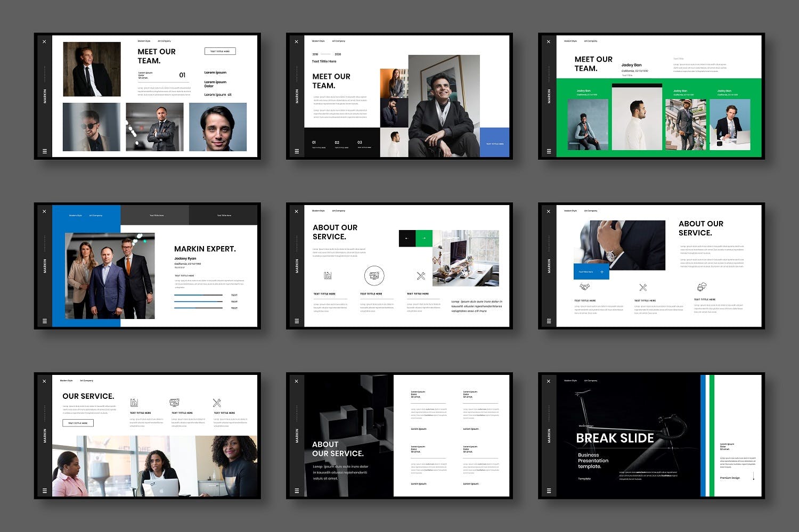Image resolution: width=799 pixels, height=532 pixels.
Task: Click plus icon on blue Text Tittle Here box
Action: (602, 272)
